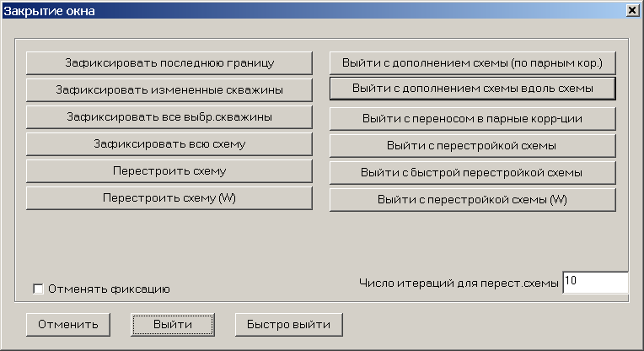The image size is (644, 351).
Task: Choose 'Зафиксировать всю схему' button
Action: point(169,144)
